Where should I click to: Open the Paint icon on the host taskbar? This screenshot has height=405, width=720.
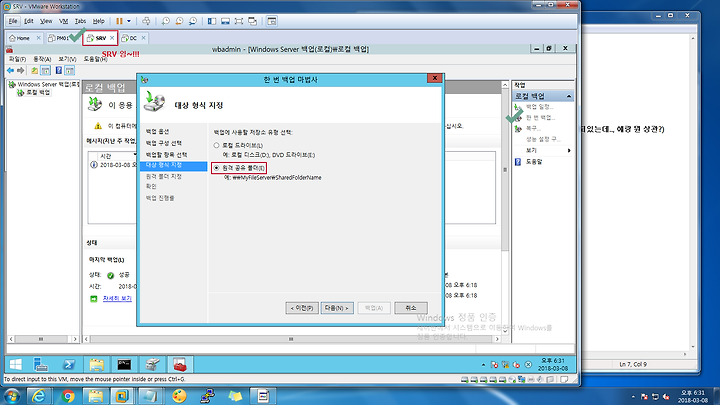(x=180, y=396)
